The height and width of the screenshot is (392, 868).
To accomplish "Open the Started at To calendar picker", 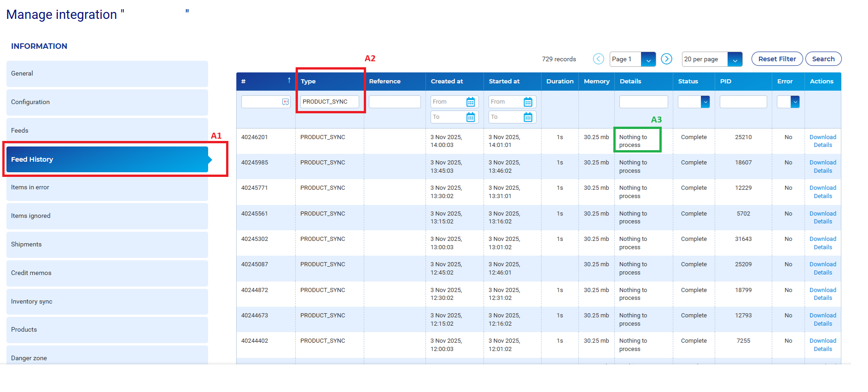I will tap(528, 117).
